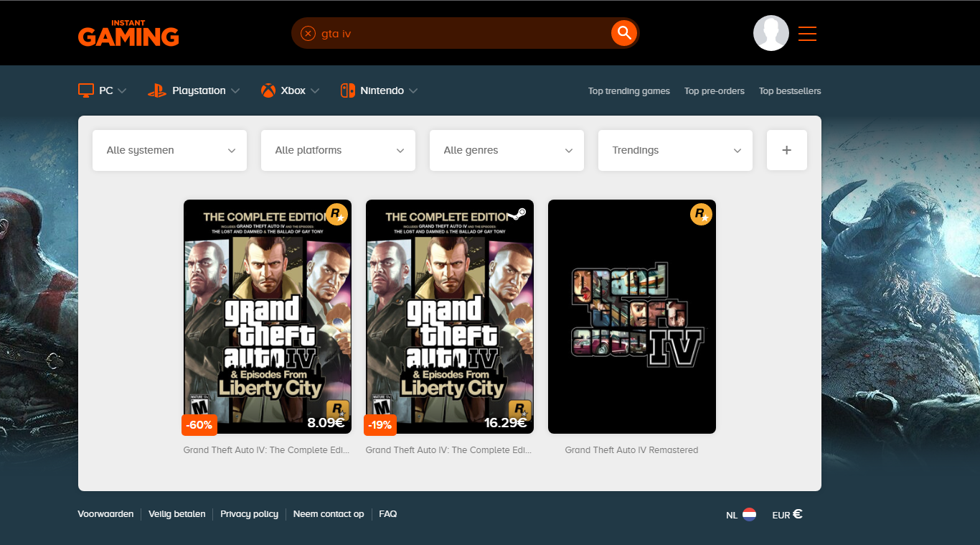Click the -19% discount badge
The image size is (980, 545).
tap(380, 425)
